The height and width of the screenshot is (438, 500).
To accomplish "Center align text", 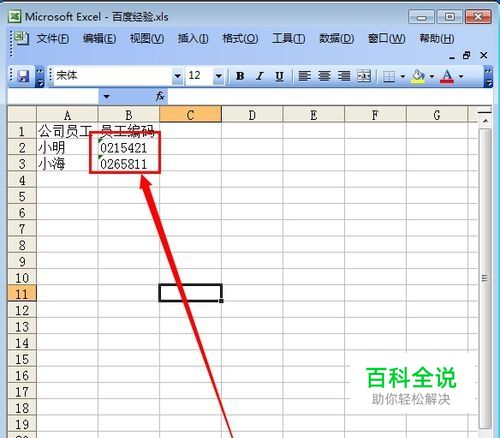I will (324, 76).
